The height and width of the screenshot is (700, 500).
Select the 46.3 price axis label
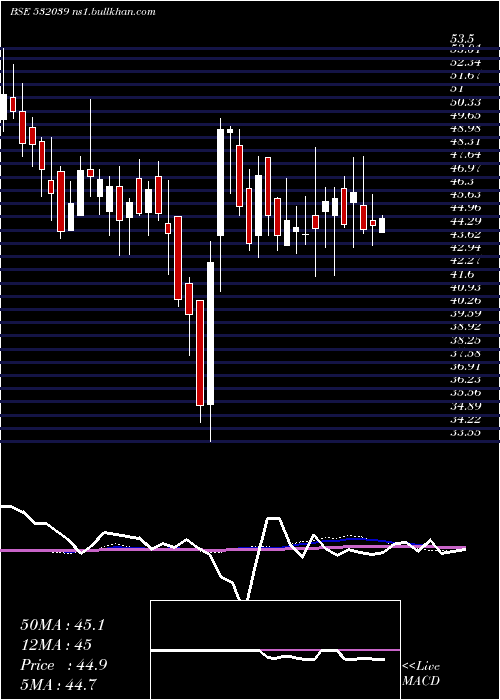coord(463,181)
